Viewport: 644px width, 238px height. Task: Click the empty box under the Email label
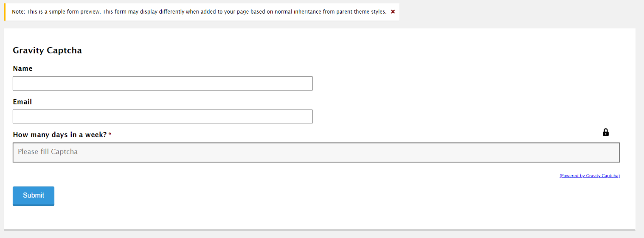[163, 117]
